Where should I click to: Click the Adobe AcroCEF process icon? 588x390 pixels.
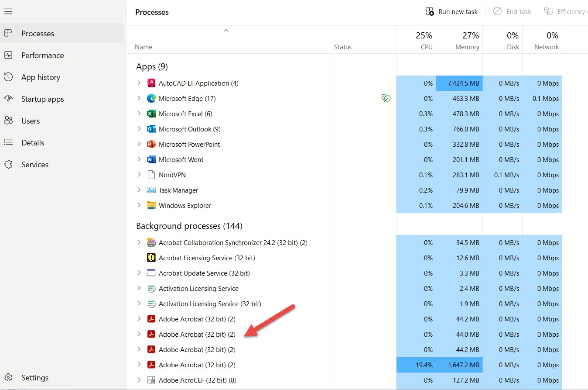point(151,380)
